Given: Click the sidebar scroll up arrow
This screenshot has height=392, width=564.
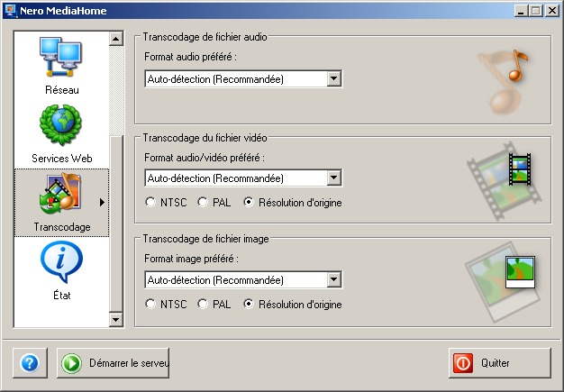Looking at the screenshot, I should pos(116,39).
